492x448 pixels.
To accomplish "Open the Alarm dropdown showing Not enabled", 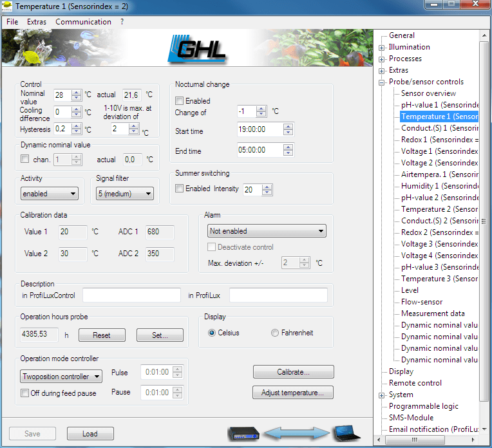I will 267,231.
